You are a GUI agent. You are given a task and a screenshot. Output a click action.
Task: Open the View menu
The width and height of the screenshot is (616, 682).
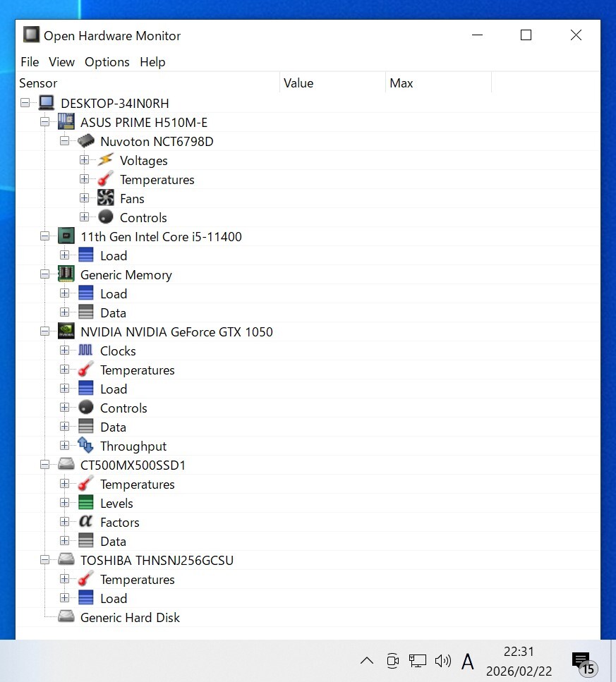[x=61, y=62]
